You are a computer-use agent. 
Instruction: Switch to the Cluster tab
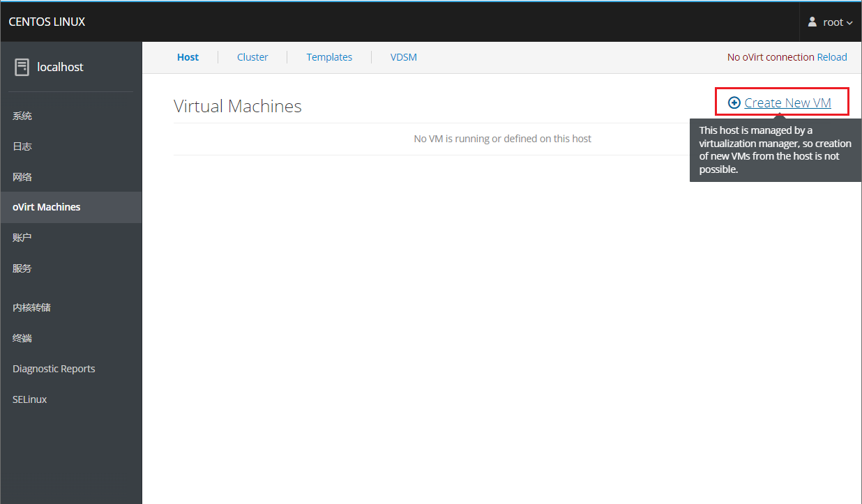(x=252, y=57)
